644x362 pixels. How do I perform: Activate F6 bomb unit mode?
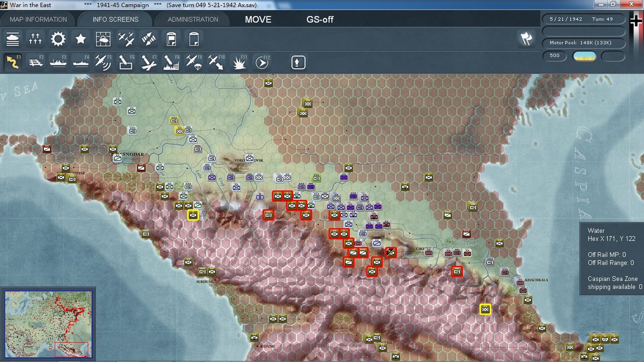[x=126, y=62]
